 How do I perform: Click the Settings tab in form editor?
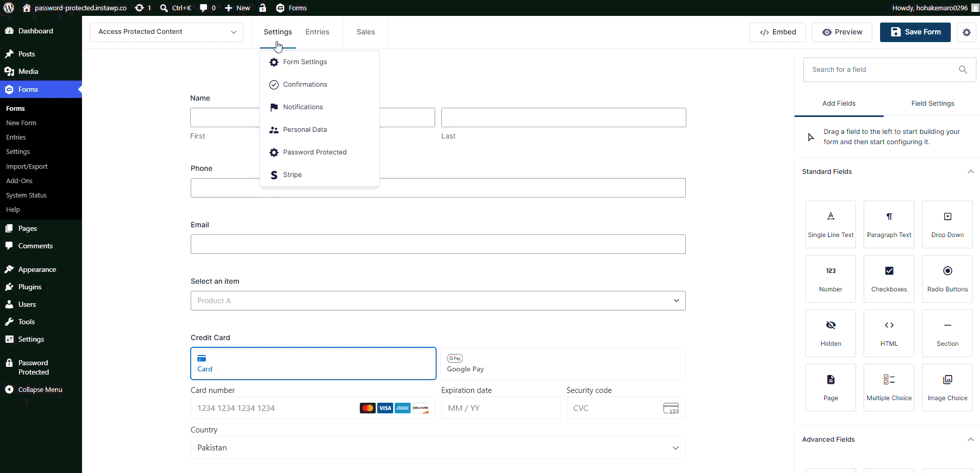tap(278, 32)
